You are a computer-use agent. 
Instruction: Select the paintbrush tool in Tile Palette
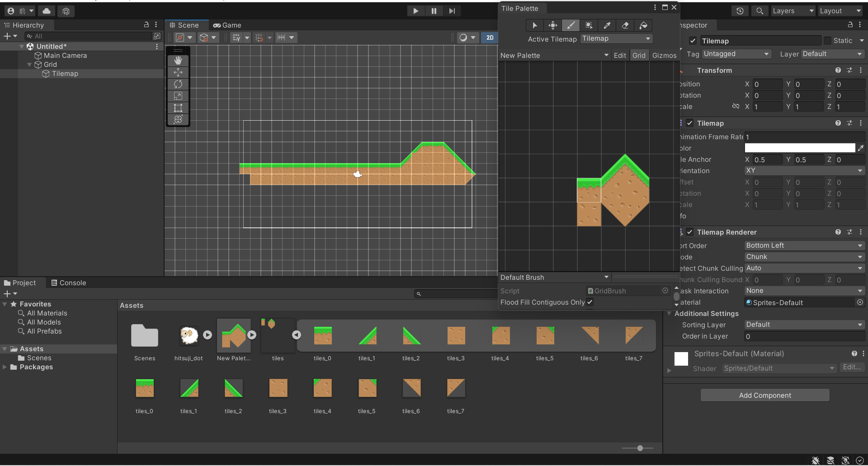pyautogui.click(x=571, y=25)
